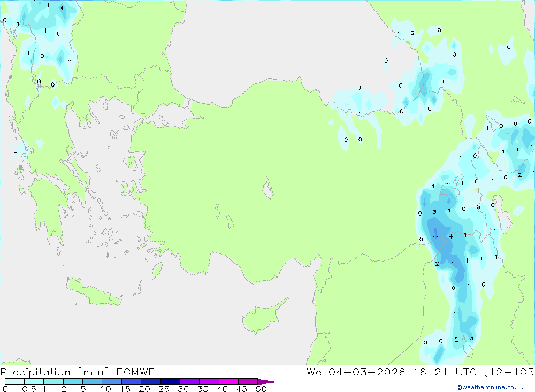Screen dimensions: 535x392
Task: Click the 0.1–0.5 mm legend color swatch
Action: pyautogui.click(x=14, y=381)
